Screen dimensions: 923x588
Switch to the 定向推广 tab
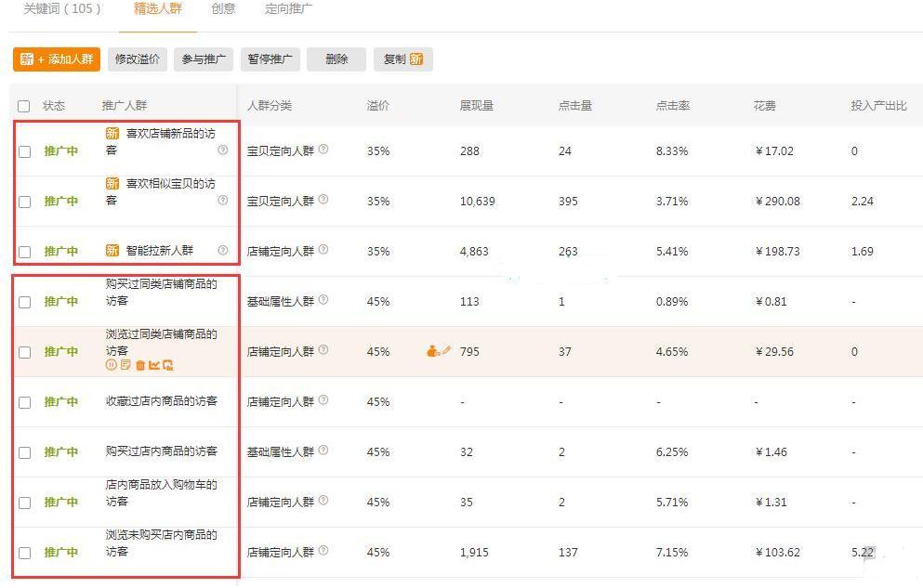287,9
